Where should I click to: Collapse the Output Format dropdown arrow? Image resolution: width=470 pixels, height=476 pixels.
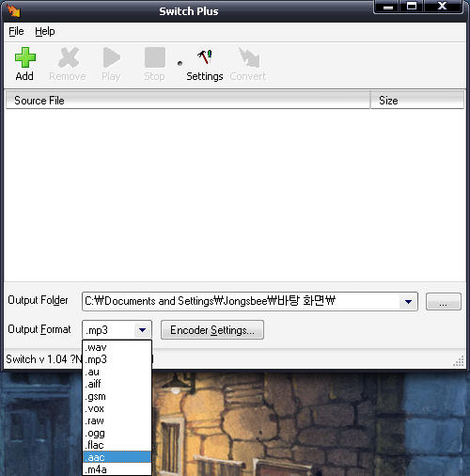pos(143,330)
